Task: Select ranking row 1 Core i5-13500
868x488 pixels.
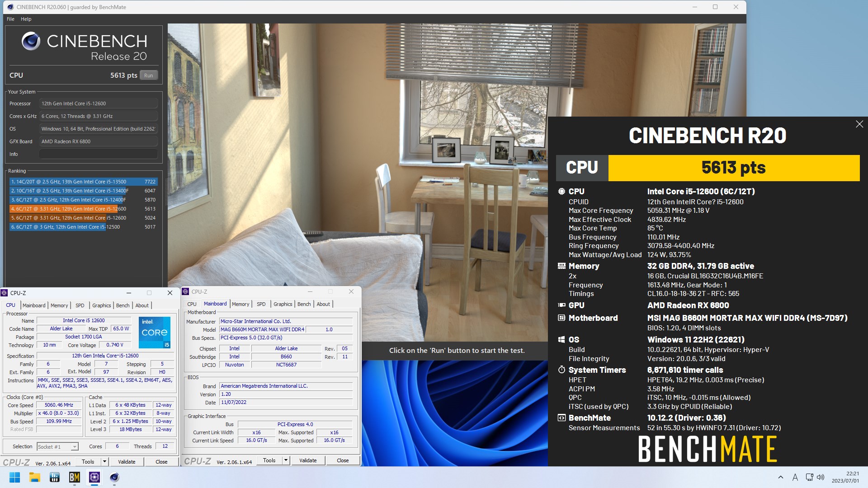Action: [83, 182]
